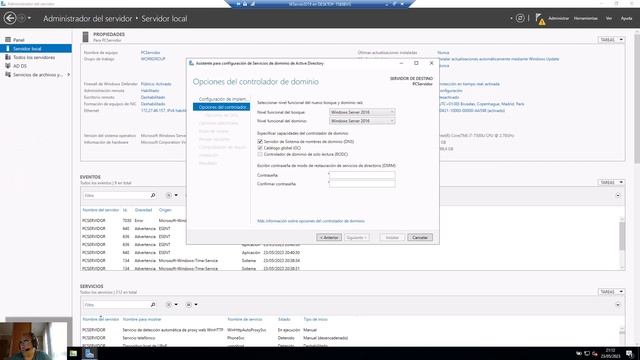This screenshot has height=360, width=640.
Task: Click the < Anterior button
Action: (x=329, y=237)
